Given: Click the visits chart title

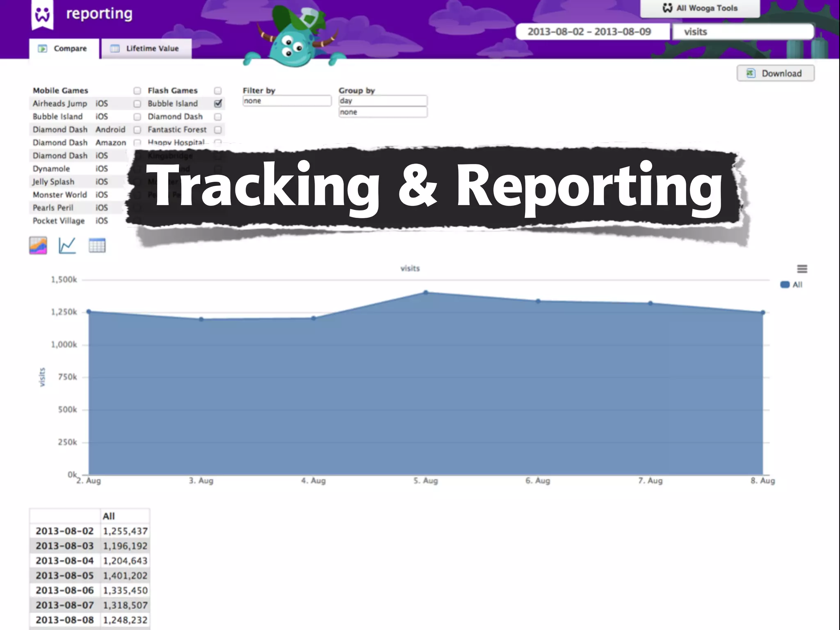Looking at the screenshot, I should pos(410,268).
